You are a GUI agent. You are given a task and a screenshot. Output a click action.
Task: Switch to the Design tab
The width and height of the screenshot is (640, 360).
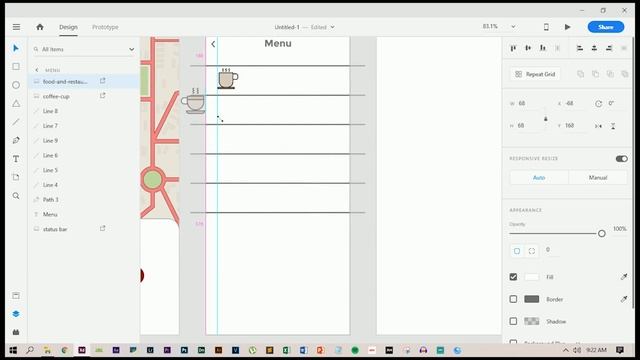click(x=68, y=27)
